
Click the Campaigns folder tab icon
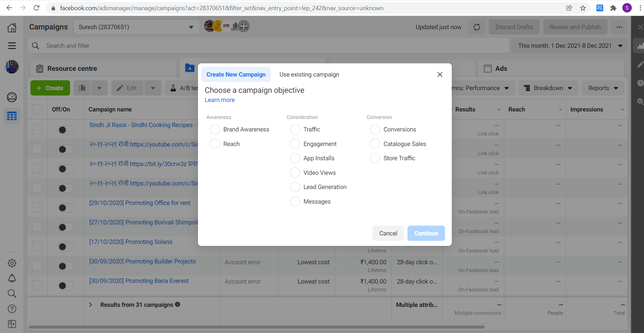(x=190, y=68)
